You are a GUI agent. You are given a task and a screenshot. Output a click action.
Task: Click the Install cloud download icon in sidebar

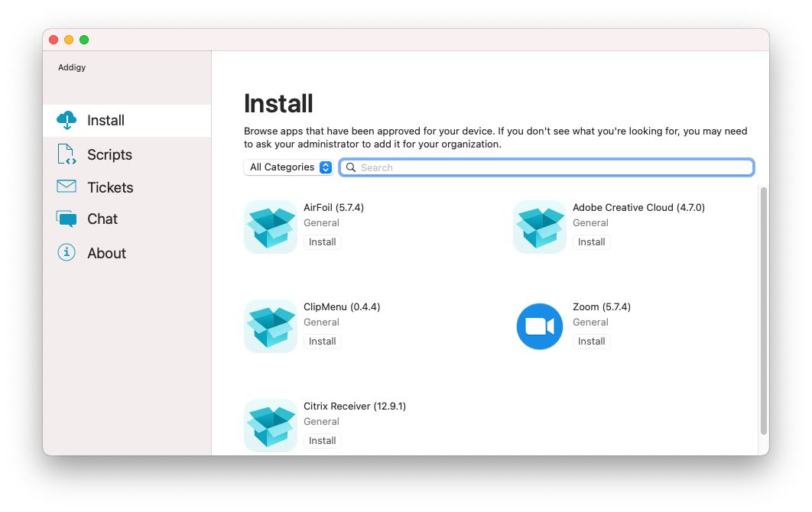coord(67,120)
